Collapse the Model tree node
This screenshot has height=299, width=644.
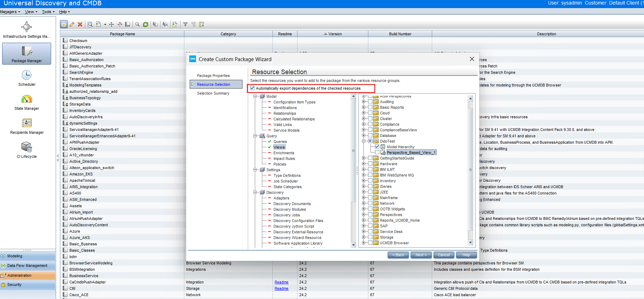click(x=255, y=96)
